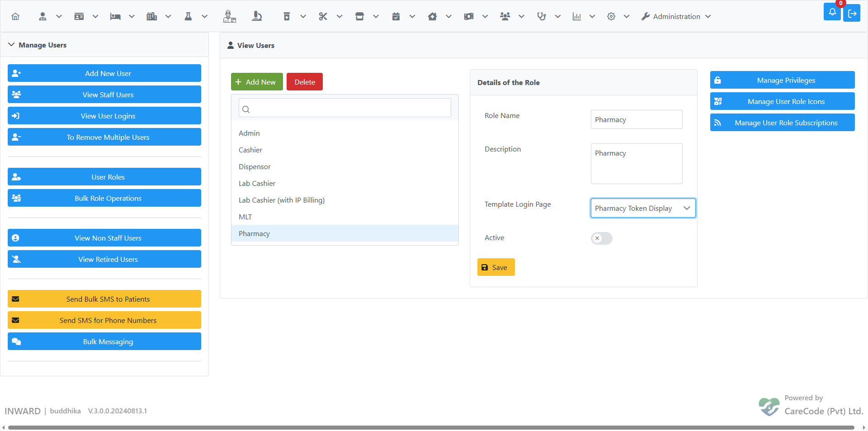This screenshot has width=868, height=431.
Task: Expand the stethoscope menu chevron
Action: [558, 16]
